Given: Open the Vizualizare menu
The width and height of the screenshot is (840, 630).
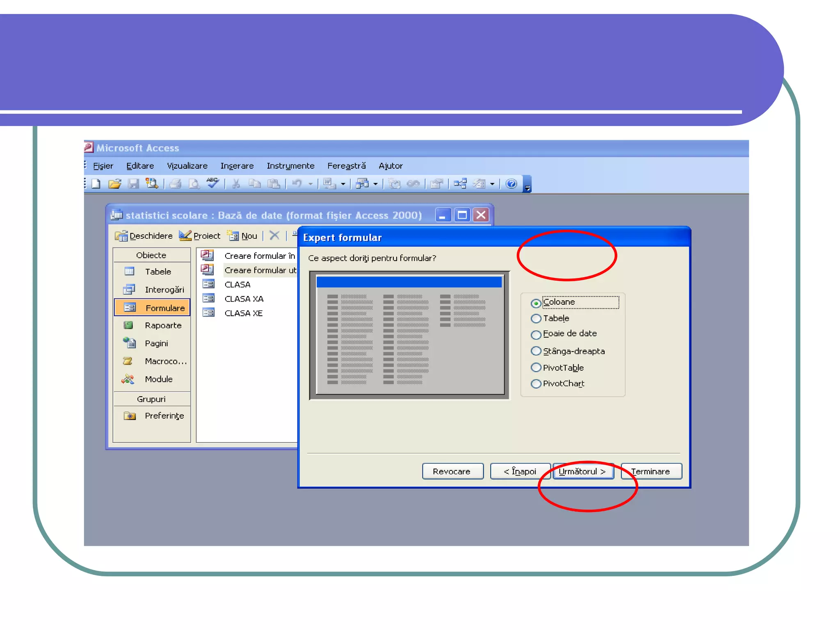Looking at the screenshot, I should pos(187,166).
